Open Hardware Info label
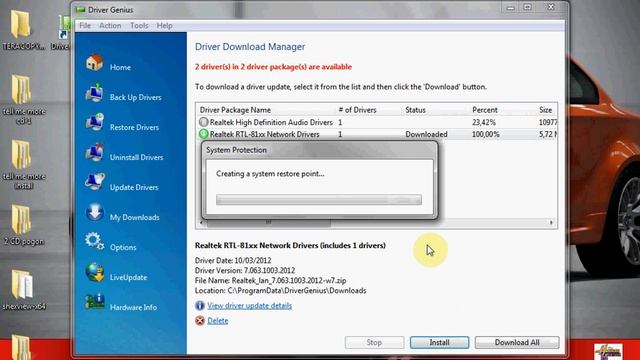 [x=133, y=307]
